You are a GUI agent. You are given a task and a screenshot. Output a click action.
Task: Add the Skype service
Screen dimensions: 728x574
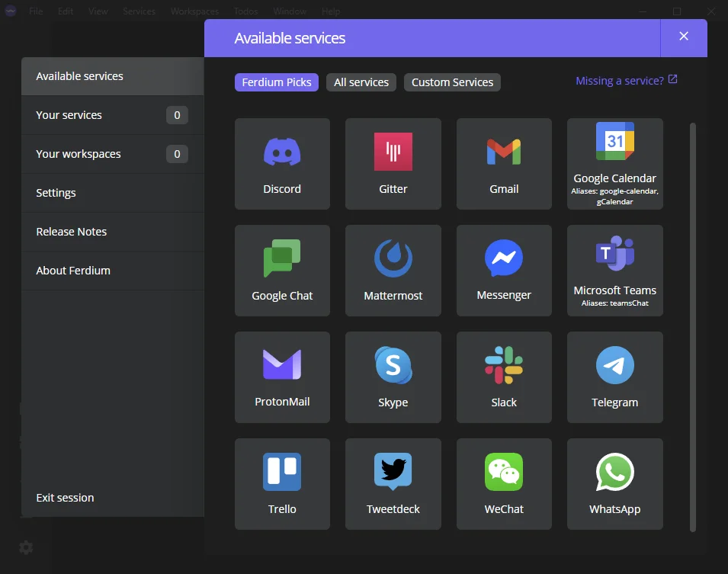tap(393, 377)
